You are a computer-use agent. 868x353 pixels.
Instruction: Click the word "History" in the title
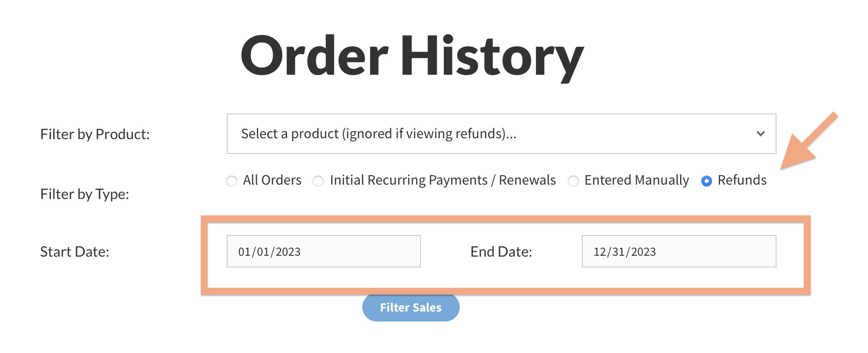492,56
